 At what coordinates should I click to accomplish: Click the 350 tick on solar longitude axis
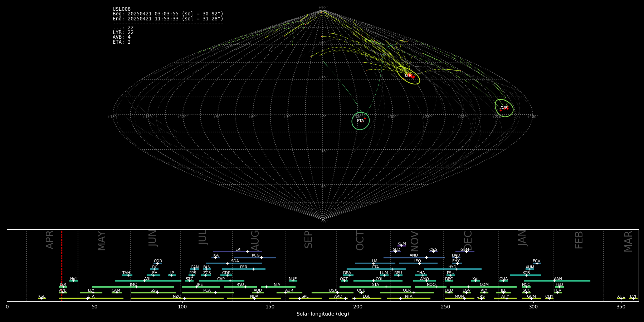click(x=621, y=307)
